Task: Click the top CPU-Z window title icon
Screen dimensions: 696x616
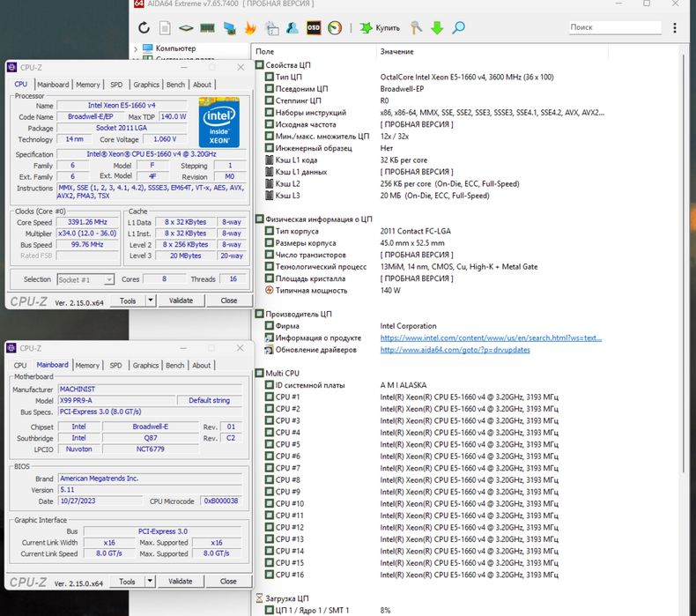Action: [12, 67]
